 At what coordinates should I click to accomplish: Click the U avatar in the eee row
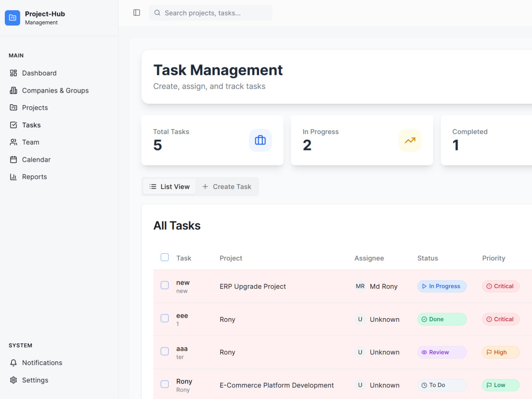point(360,319)
